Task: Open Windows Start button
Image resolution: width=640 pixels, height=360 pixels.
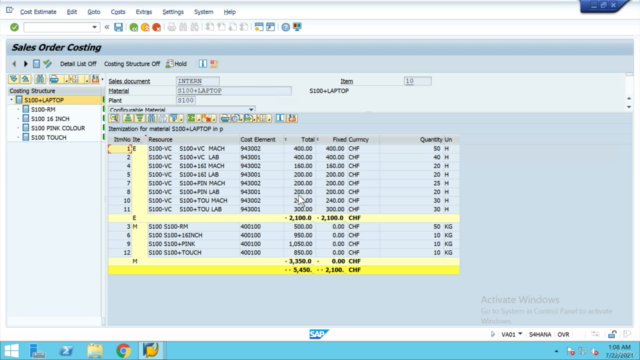Action: pos(11,351)
